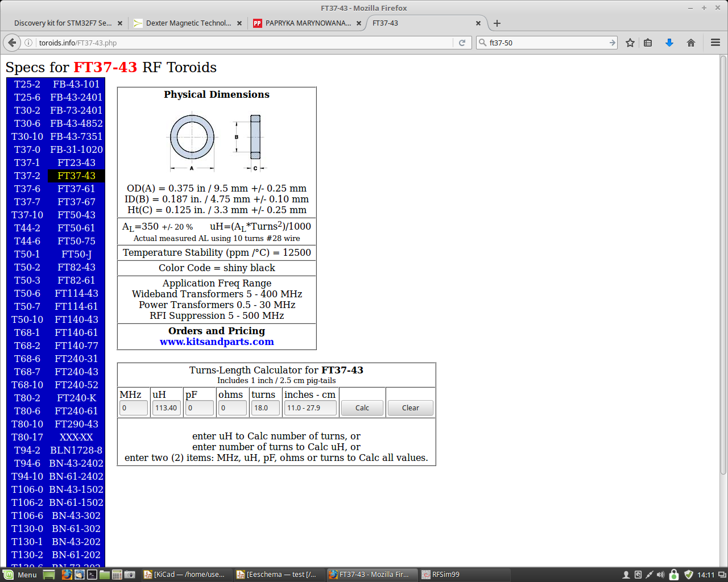Click the Clear button
This screenshot has height=582, width=728.
(411, 408)
